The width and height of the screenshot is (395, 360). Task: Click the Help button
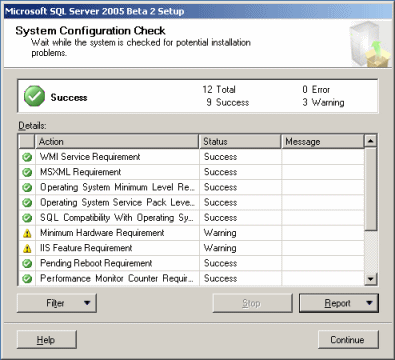(47, 340)
